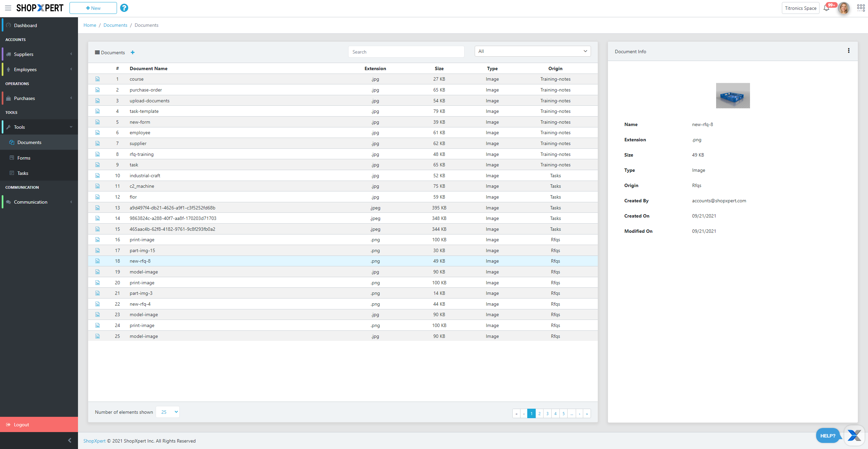Click the Logout icon at sidebar bottom

(x=8, y=424)
